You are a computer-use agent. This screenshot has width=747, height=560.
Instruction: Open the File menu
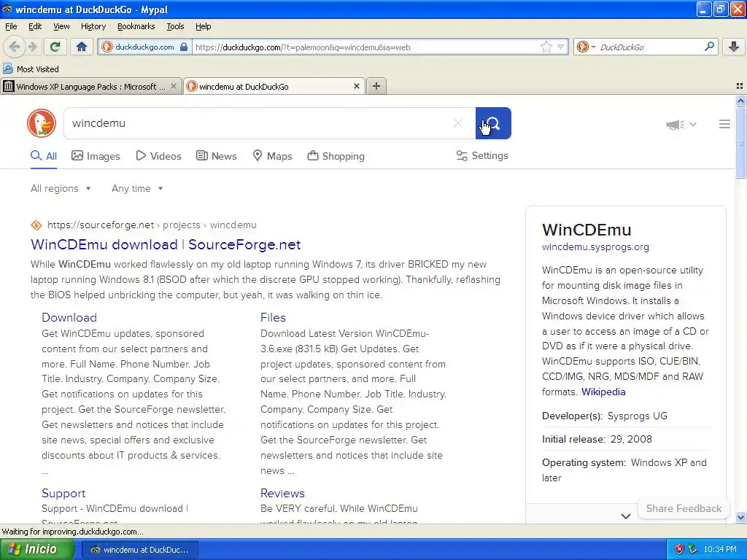click(x=11, y=26)
